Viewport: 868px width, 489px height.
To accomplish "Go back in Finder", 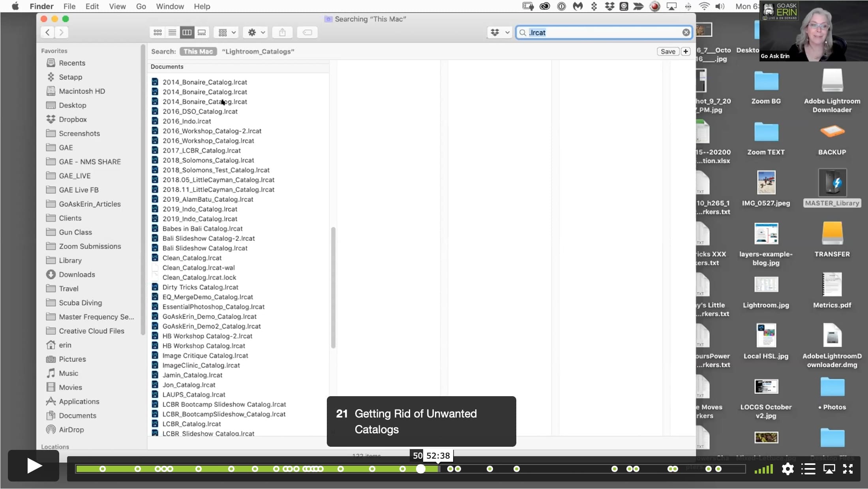I will pyautogui.click(x=47, y=32).
